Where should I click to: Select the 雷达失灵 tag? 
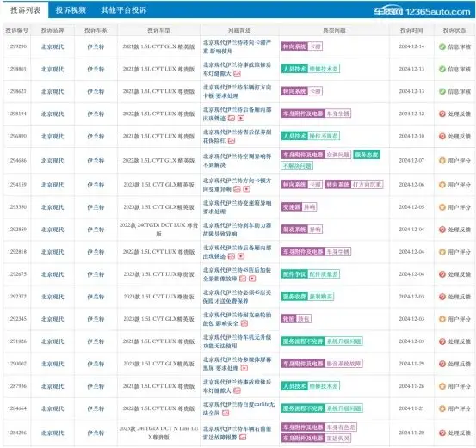(338, 439)
